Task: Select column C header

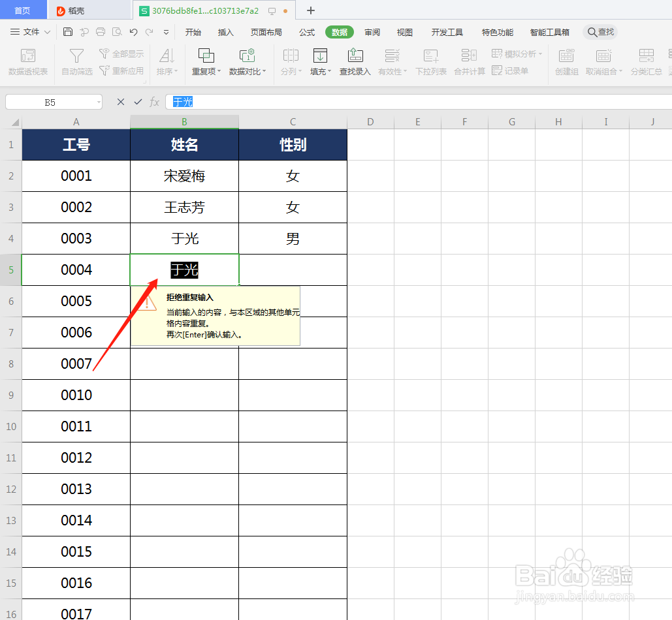Action: coord(293,122)
